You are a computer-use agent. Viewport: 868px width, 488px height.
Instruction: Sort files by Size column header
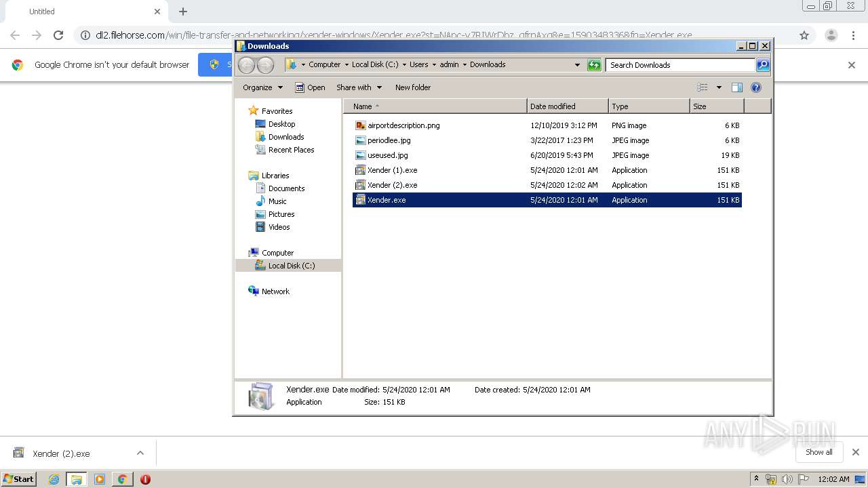pos(717,106)
